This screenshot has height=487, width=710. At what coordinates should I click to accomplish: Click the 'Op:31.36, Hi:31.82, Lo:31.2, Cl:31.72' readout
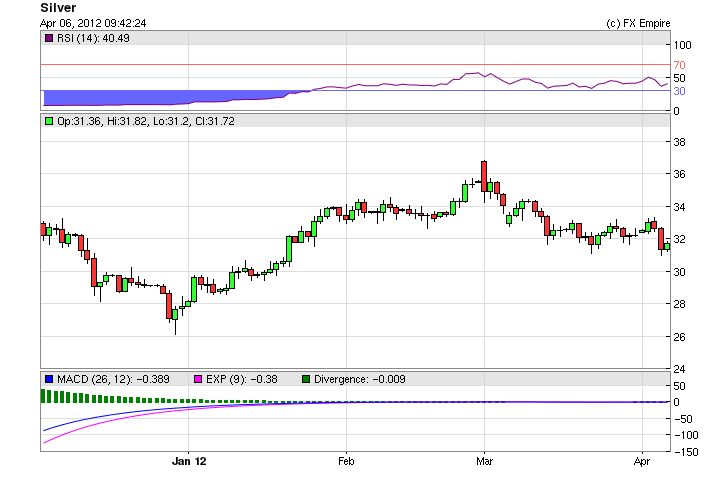point(146,121)
